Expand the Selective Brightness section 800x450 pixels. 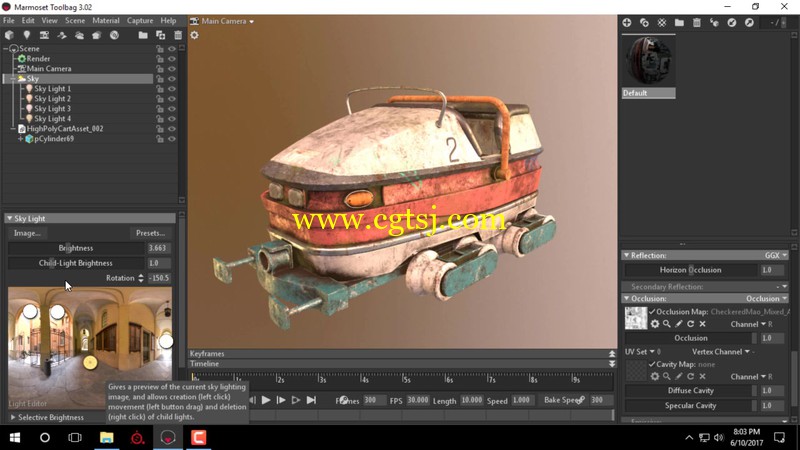tap(13, 417)
